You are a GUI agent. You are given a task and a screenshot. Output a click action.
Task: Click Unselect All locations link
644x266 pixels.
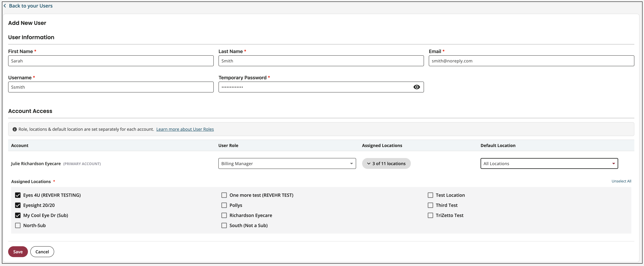tap(621, 181)
